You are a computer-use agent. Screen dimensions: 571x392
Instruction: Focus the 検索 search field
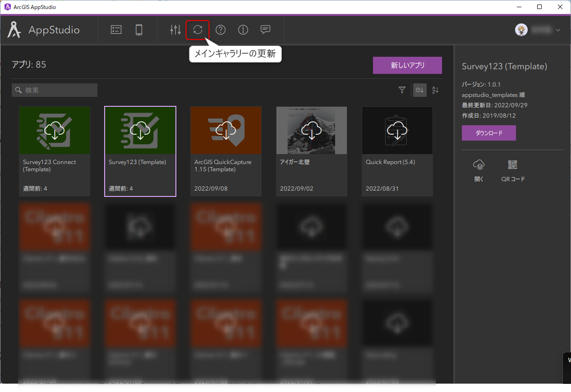(x=55, y=90)
